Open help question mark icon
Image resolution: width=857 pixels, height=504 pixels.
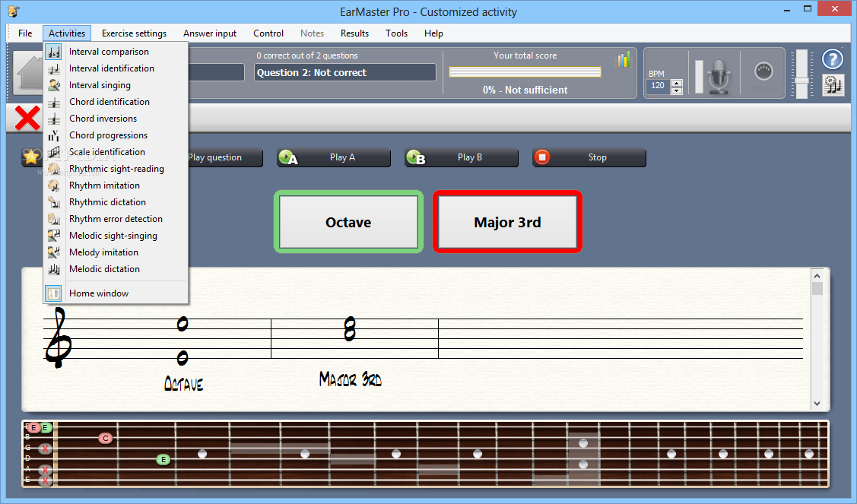pyautogui.click(x=833, y=59)
